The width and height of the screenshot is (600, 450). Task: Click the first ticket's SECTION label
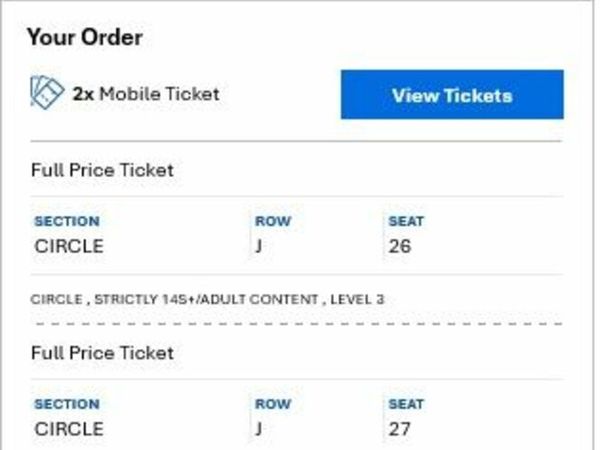(67, 221)
